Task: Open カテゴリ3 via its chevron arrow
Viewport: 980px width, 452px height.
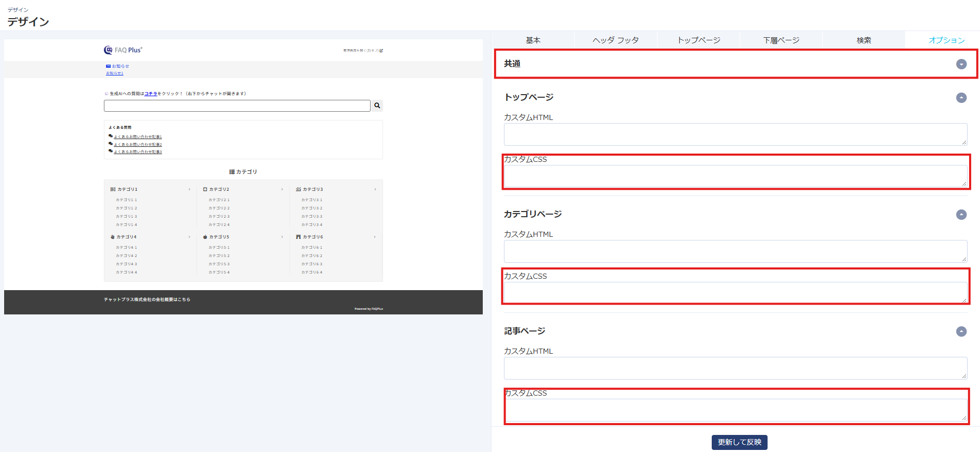Action: pyautogui.click(x=375, y=189)
